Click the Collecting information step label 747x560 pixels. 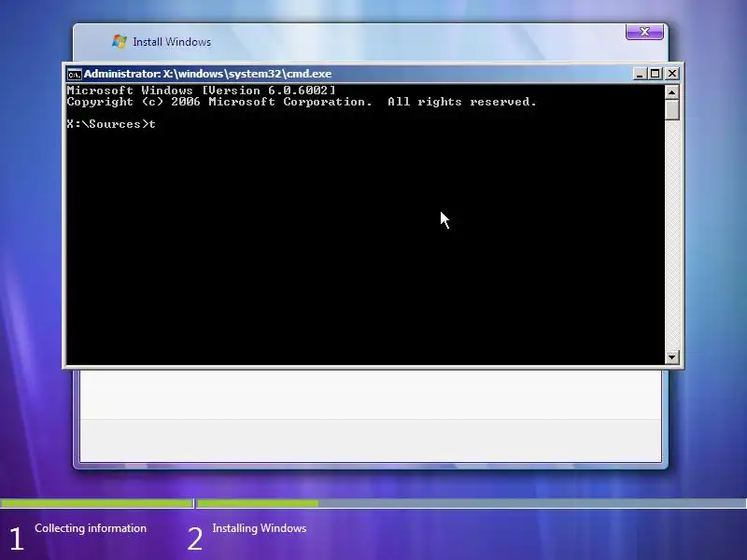click(91, 528)
